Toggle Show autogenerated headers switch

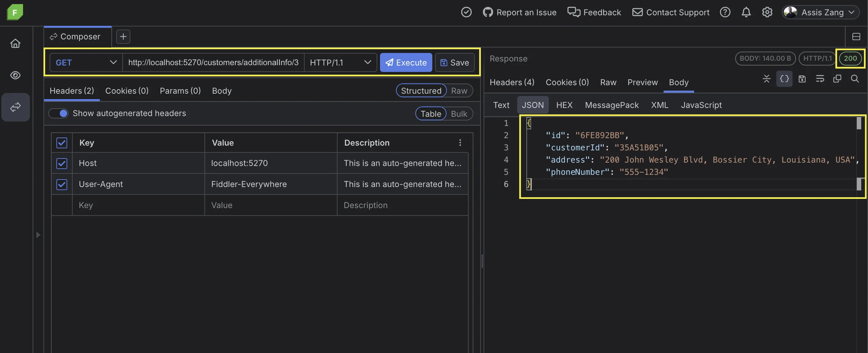pyautogui.click(x=58, y=113)
